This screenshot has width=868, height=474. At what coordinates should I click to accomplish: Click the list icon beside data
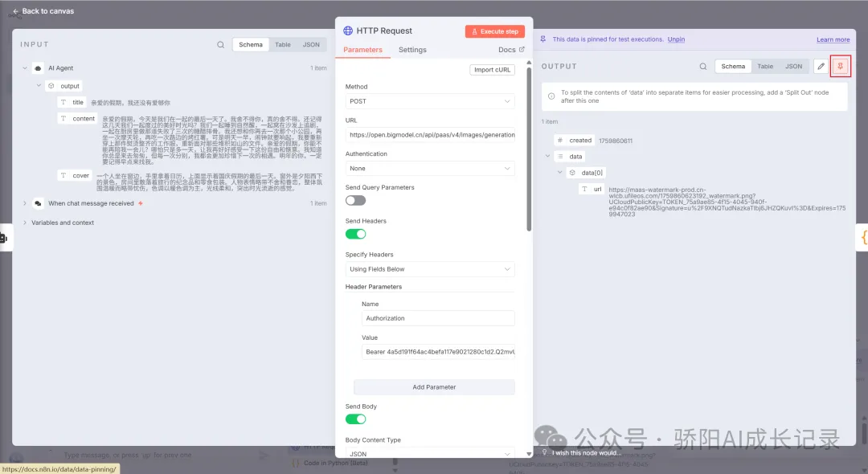560,157
